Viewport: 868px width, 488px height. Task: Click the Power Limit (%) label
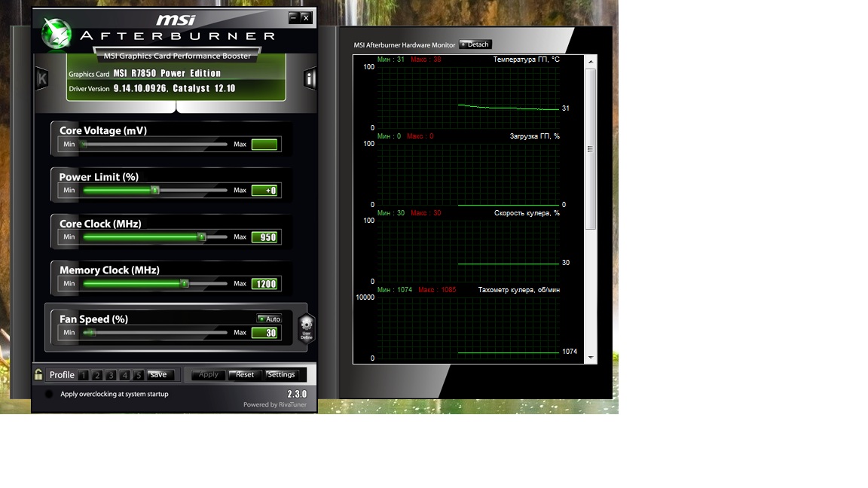tap(99, 177)
